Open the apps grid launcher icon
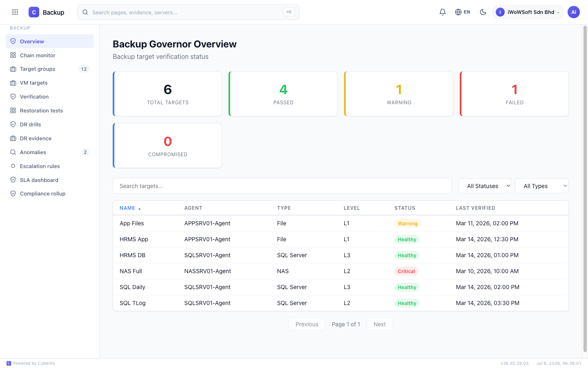Viewport: 588px width, 368px height. [x=15, y=12]
